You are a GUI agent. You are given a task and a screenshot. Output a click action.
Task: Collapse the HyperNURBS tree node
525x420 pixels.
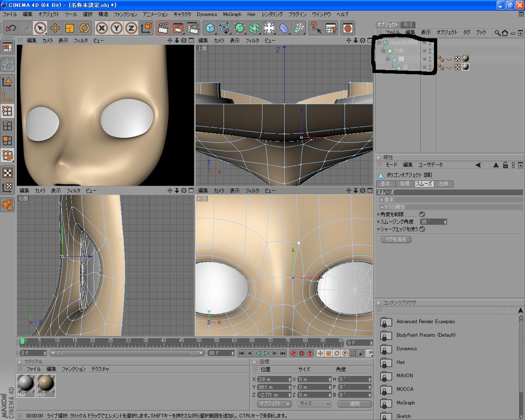pos(379,43)
